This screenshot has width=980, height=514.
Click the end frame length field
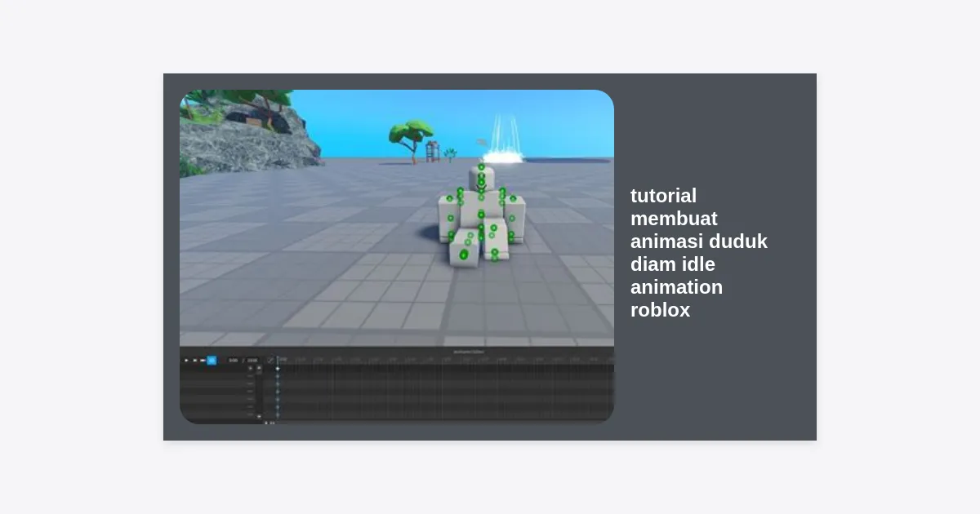[252, 360]
